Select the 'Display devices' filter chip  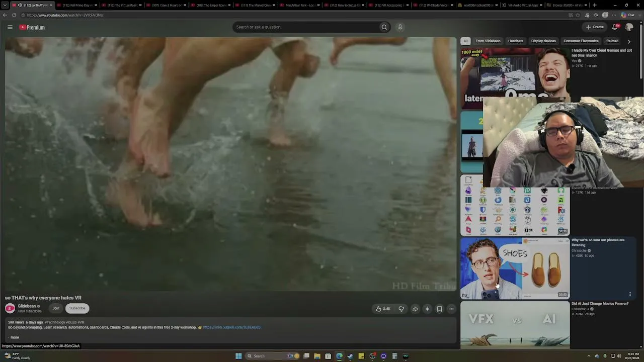pos(543,41)
